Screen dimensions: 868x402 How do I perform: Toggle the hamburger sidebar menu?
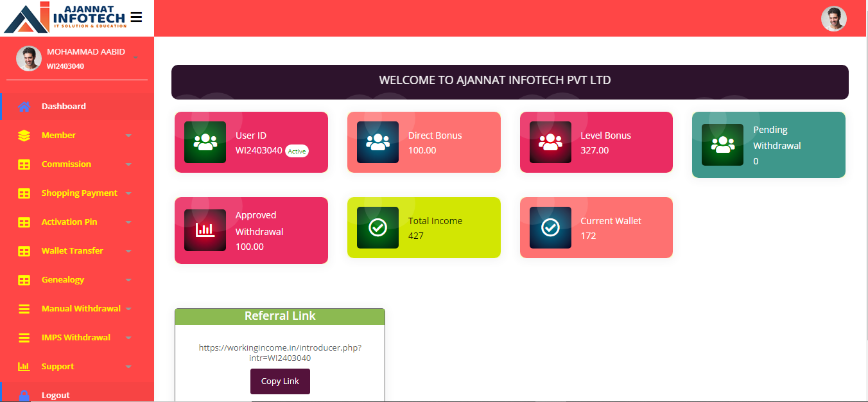tap(136, 17)
